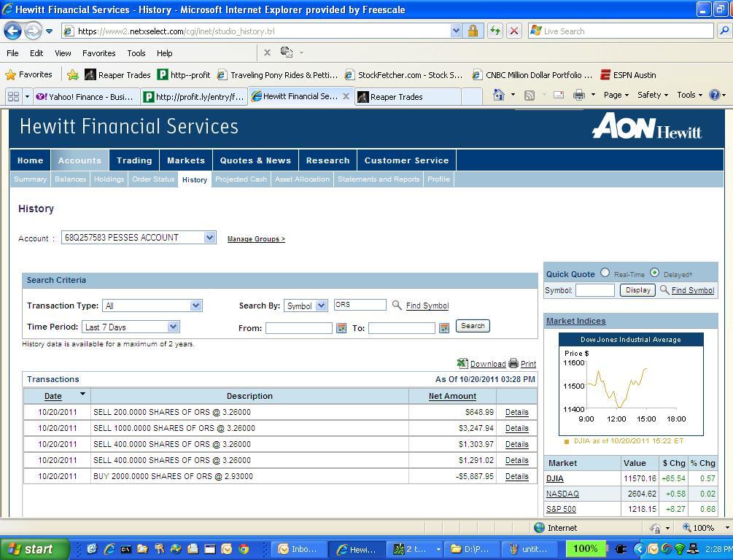Image resolution: width=733 pixels, height=560 pixels.
Task: Open the Quick Tabs grid icon
Action: (14, 97)
